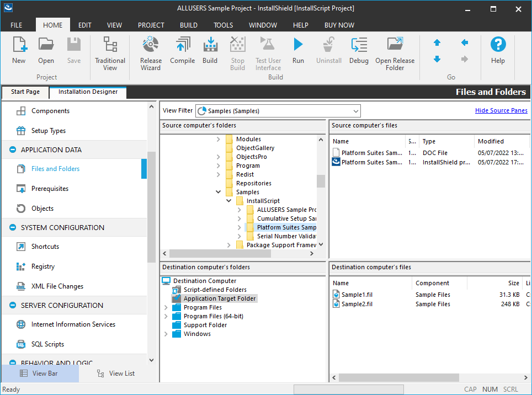Compile the InstallScript project
The image size is (532, 395).
[x=182, y=52]
